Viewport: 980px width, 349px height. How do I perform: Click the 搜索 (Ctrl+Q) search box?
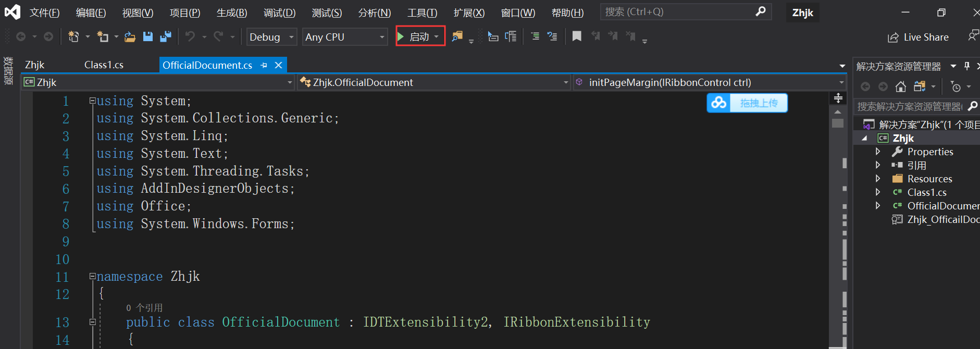coord(686,12)
